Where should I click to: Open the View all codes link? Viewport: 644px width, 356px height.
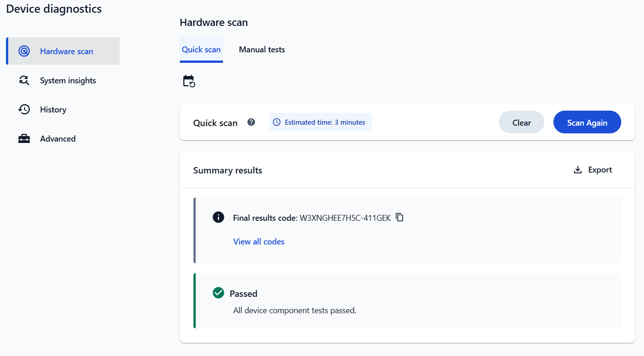[x=259, y=242]
